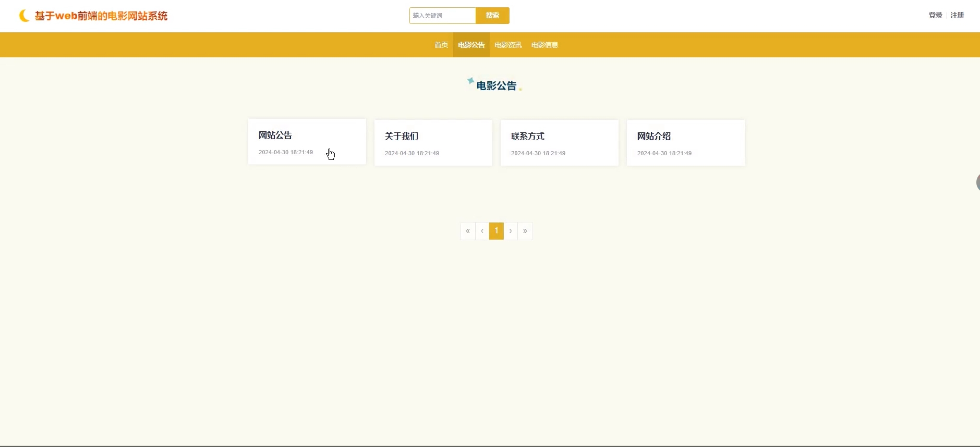Screen dimensions: 980x447
Task: Switch to the 电影信息 nav item
Action: tap(545, 45)
